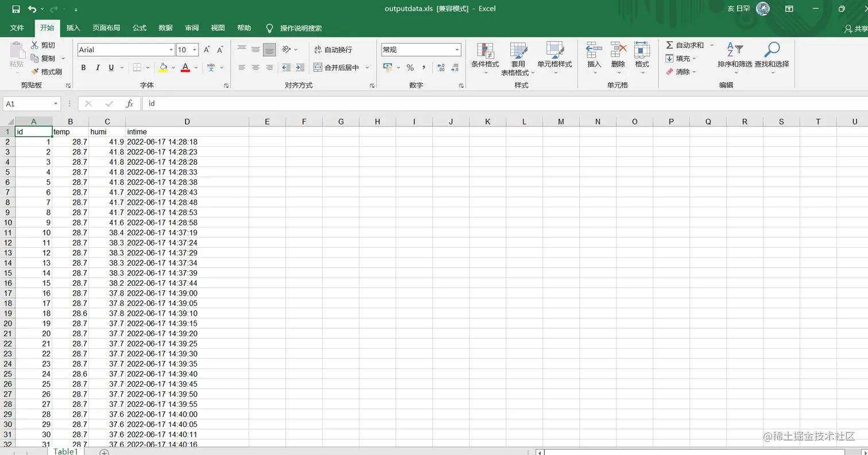Toggle middle vertical alignment
The width and height of the screenshot is (868, 455).
pos(255,50)
